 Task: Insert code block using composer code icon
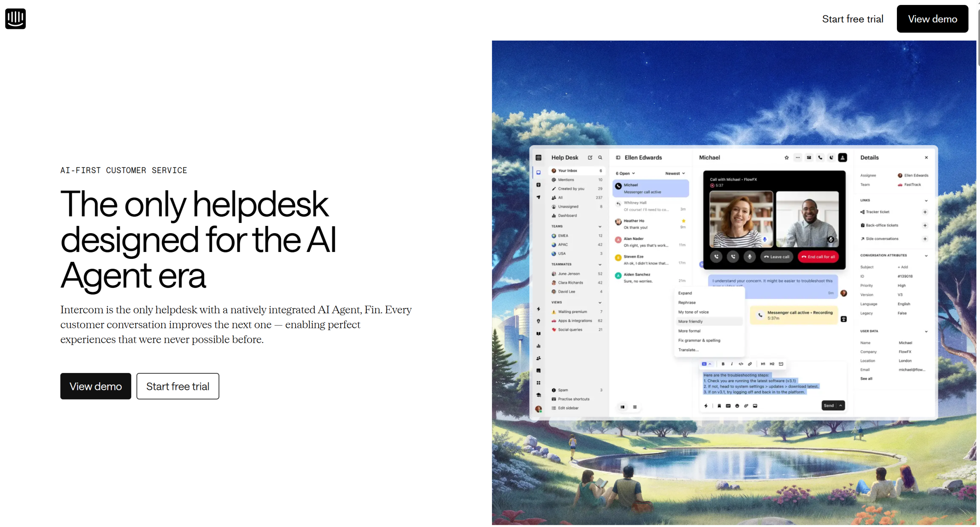pyautogui.click(x=741, y=364)
